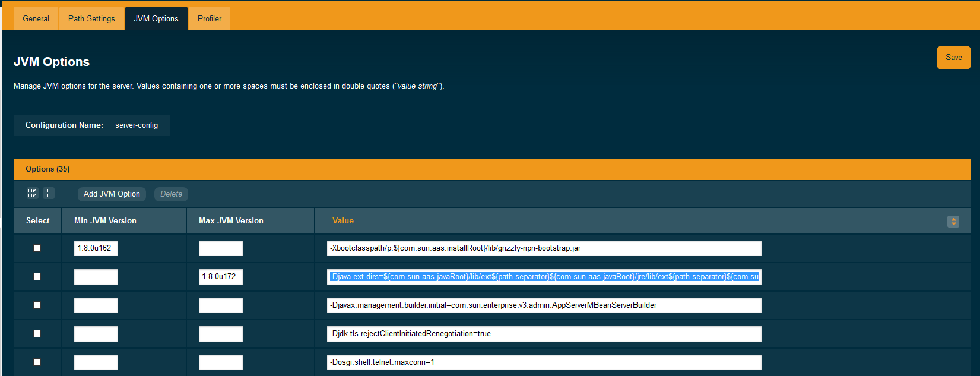Select the JVM Options tab

coord(156,18)
